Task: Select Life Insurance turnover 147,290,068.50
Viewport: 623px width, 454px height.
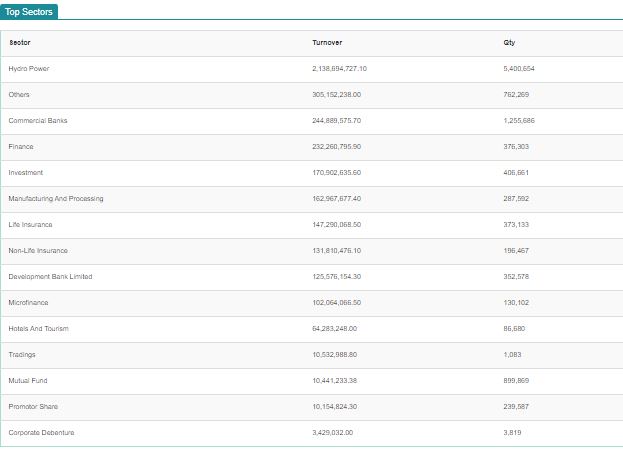Action: click(337, 224)
